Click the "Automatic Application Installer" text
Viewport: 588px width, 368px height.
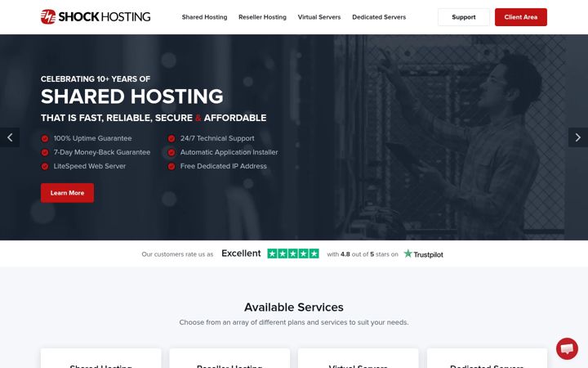pyautogui.click(x=229, y=152)
